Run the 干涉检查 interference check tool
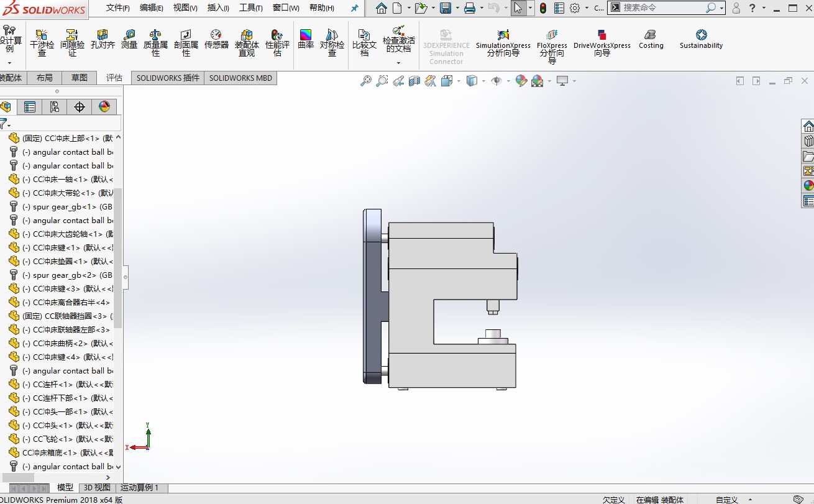The image size is (814, 504). 42,43
